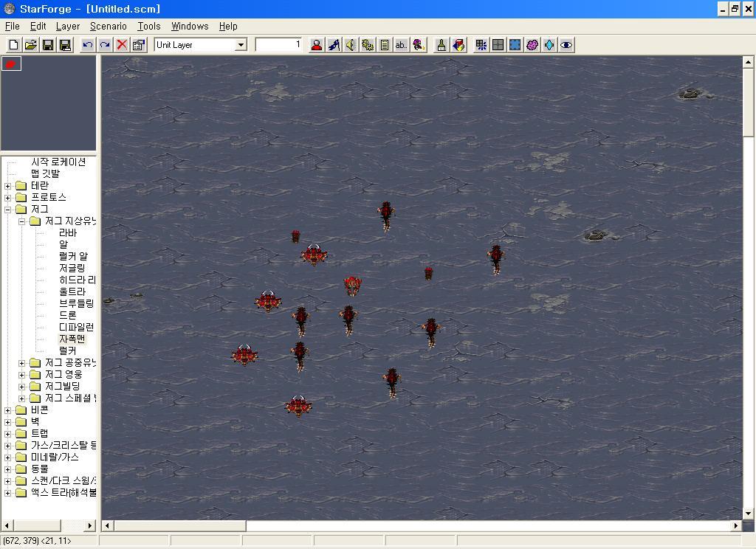Screen dimensions: 756x549
Task: Open the Layer menu
Action: pos(68,26)
